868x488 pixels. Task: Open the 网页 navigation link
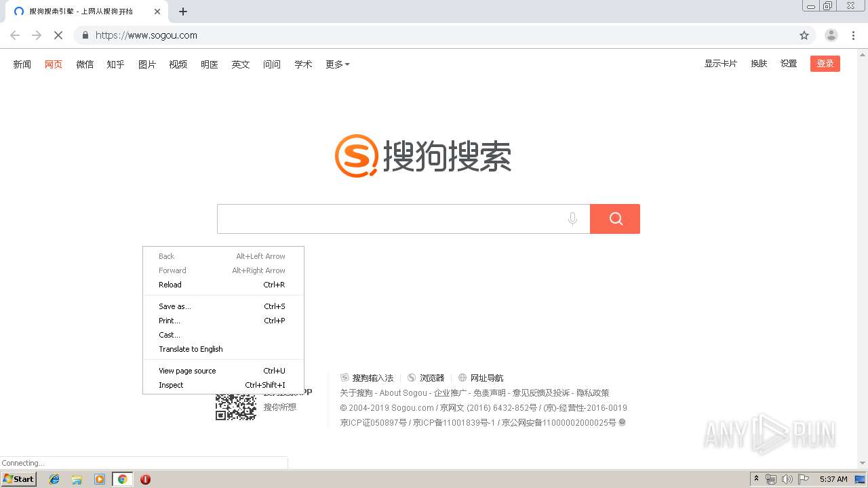(54, 64)
